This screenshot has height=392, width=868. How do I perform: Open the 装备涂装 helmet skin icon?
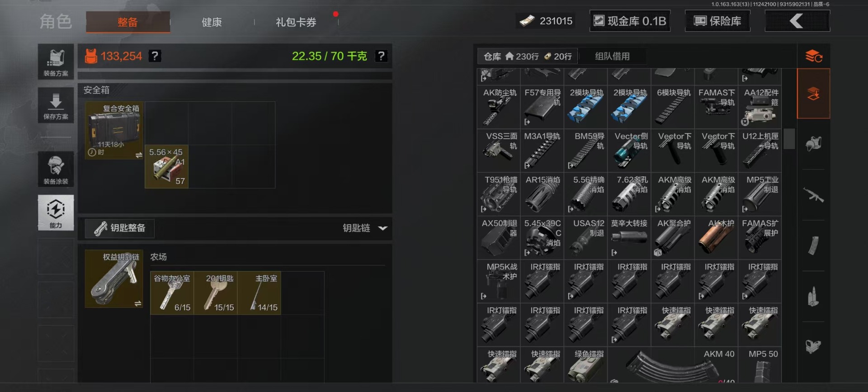[x=56, y=169]
